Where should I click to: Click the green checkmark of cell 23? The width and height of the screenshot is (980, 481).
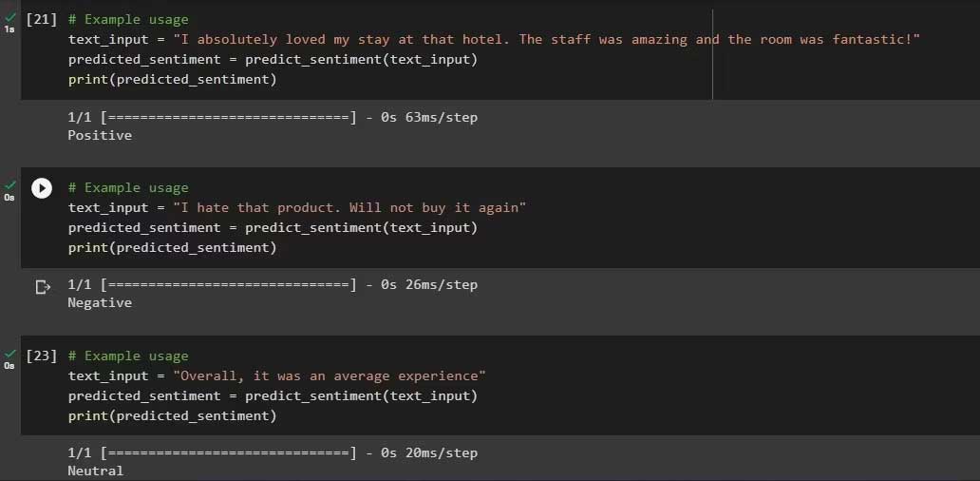tap(9, 354)
